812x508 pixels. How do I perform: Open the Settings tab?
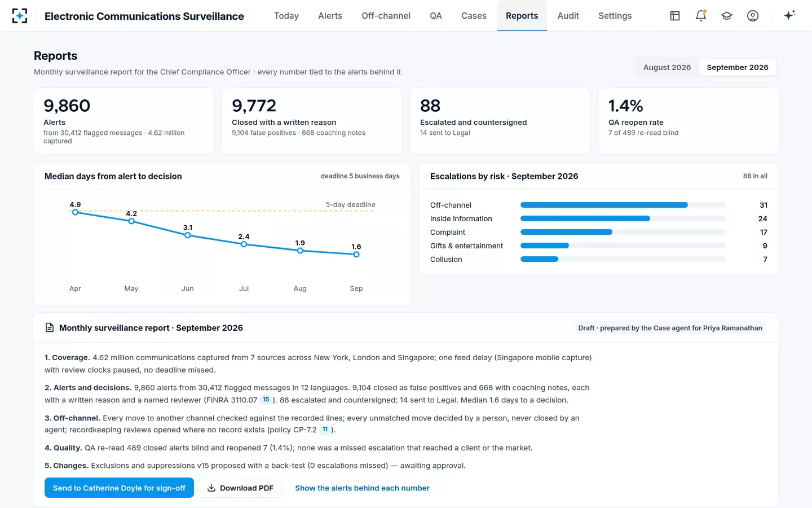[615, 16]
